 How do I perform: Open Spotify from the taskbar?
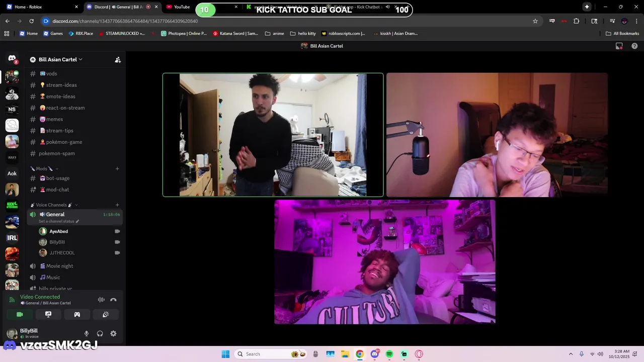pos(389,354)
